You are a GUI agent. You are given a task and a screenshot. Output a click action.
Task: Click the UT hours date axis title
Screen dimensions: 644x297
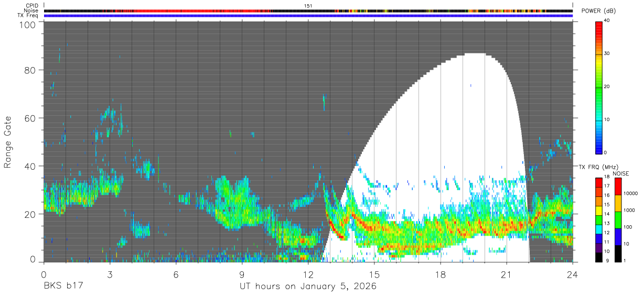coord(308,287)
